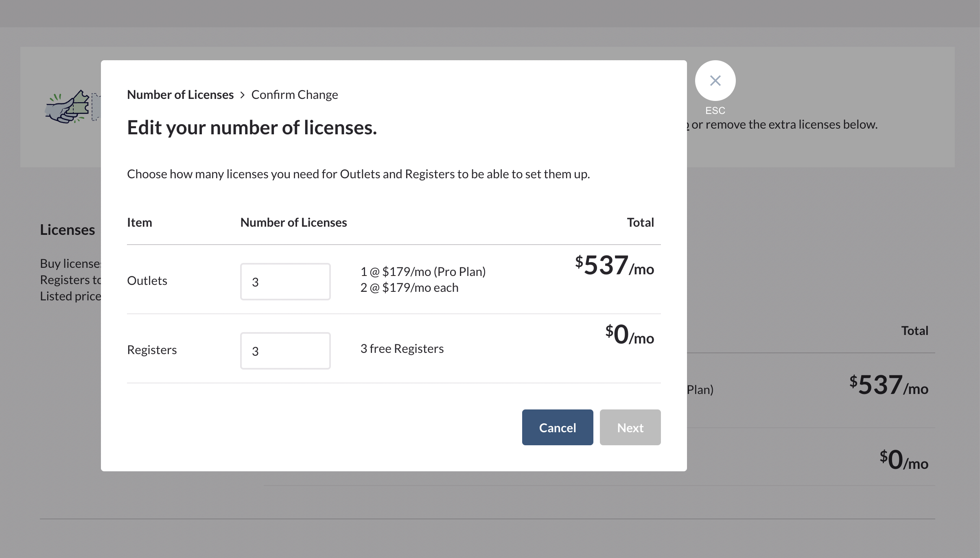
Task: Select the Confirm Change breadcrumb step
Action: tap(295, 94)
